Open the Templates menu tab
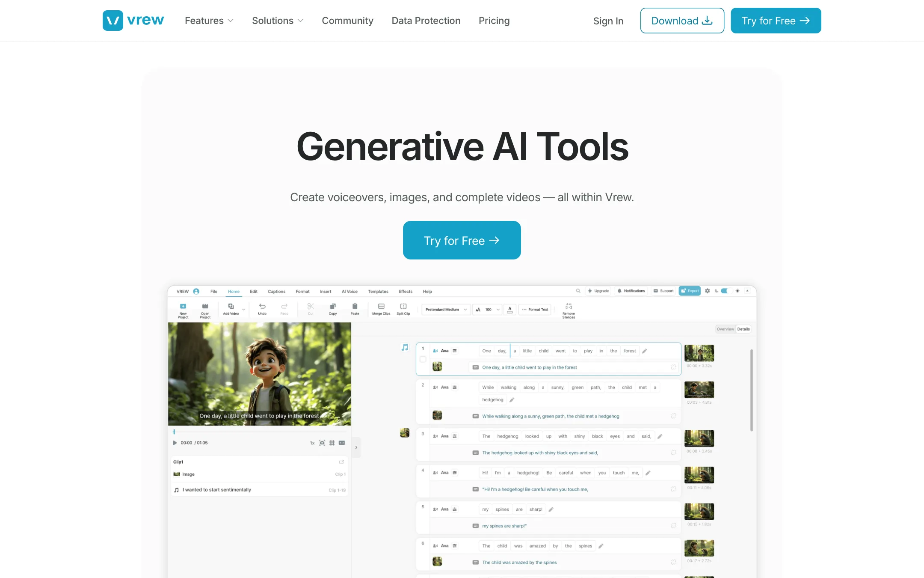The image size is (924, 578). [378, 292]
